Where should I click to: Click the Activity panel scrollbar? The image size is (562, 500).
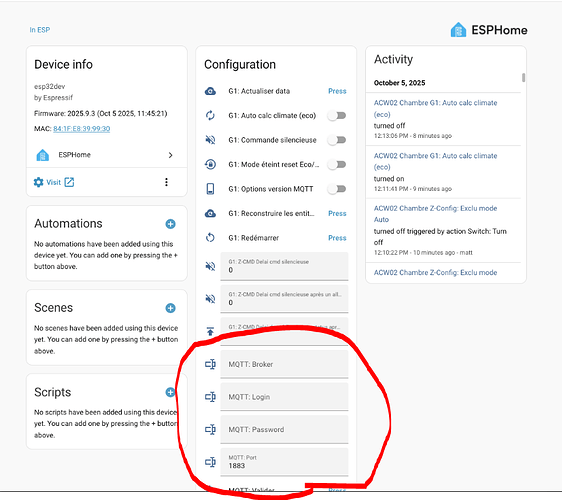(x=524, y=77)
